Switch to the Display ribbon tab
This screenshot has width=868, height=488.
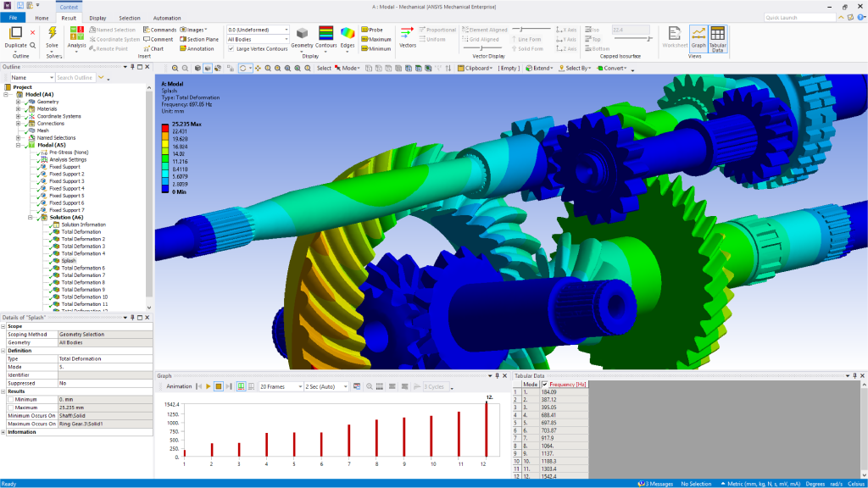(x=97, y=18)
